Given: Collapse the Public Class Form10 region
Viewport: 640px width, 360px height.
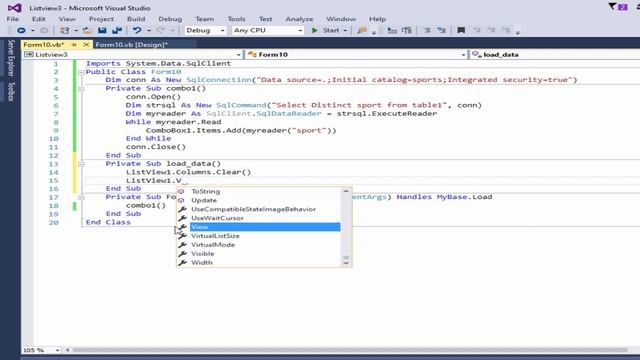Looking at the screenshot, I should pyautogui.click(x=81, y=72).
